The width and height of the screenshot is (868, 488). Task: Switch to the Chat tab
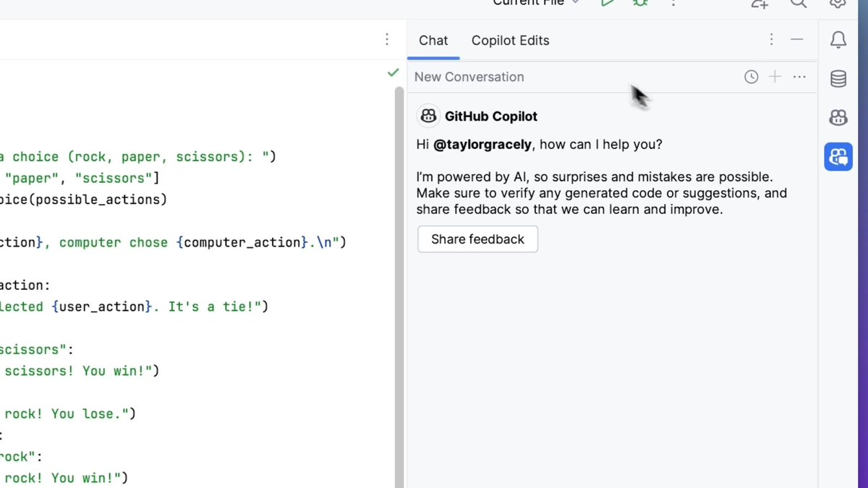[433, 40]
